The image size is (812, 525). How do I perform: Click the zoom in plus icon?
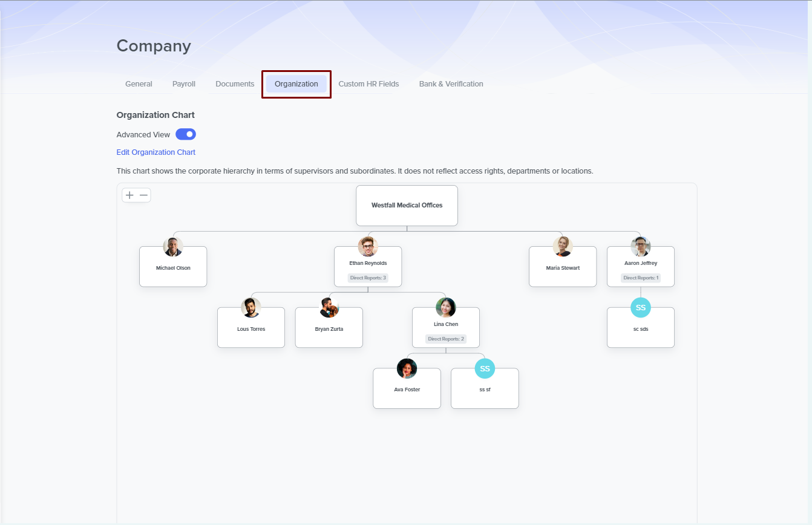(x=129, y=195)
